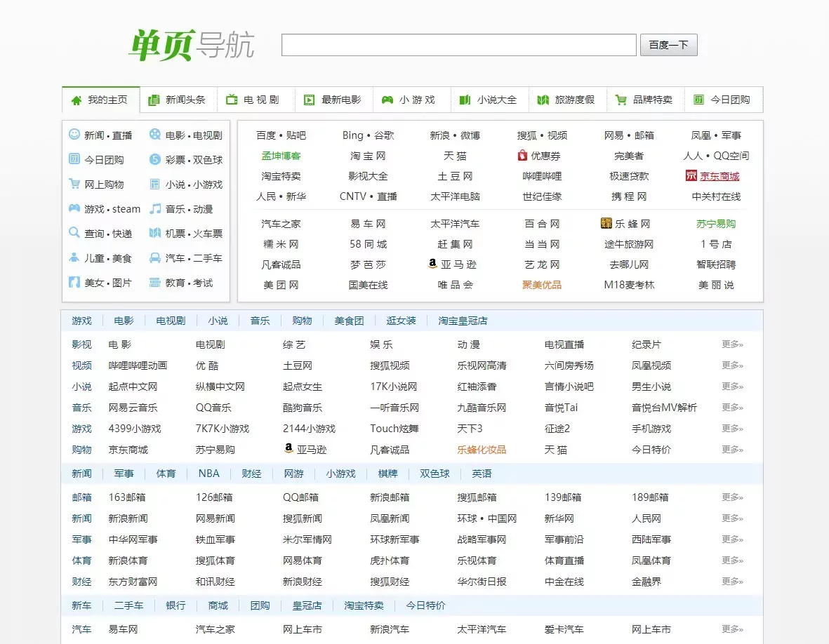Click the game controller icon on 小游戏 tab

386,100
